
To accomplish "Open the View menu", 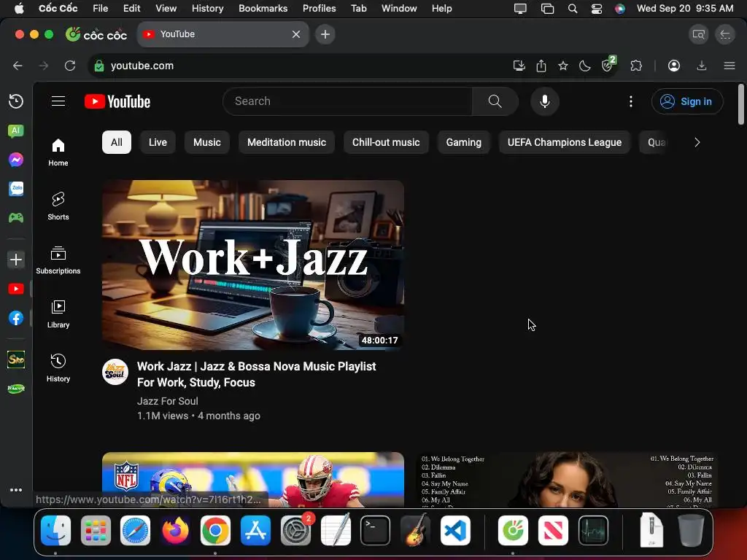I will point(166,8).
